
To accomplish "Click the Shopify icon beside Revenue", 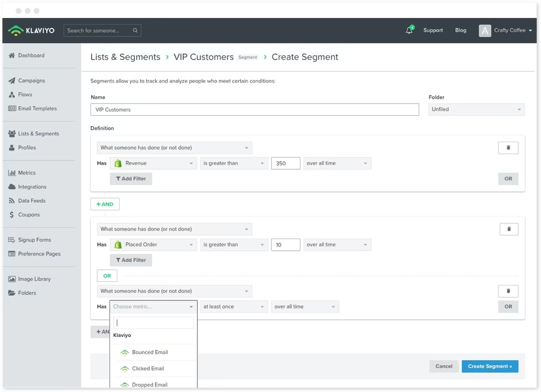I will pos(118,163).
